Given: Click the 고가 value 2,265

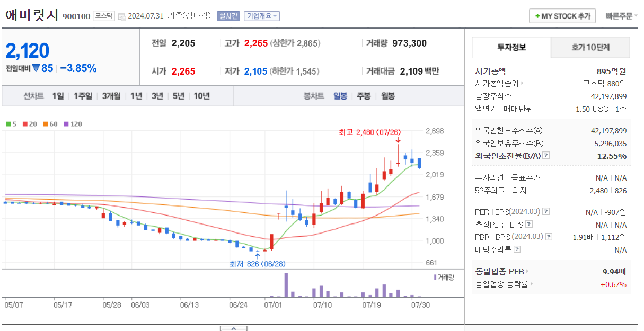Looking at the screenshot, I should pyautogui.click(x=256, y=43).
